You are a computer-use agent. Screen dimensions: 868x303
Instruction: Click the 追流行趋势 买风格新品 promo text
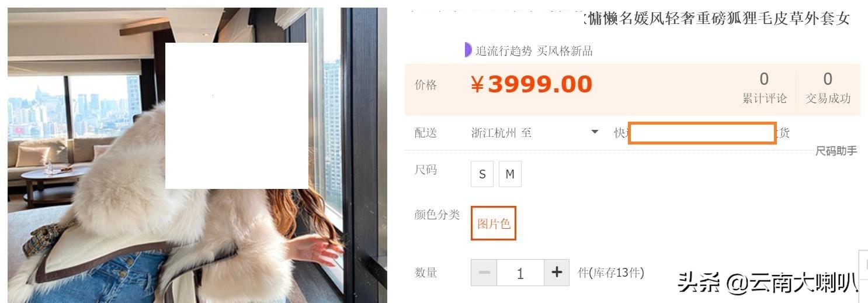(534, 51)
